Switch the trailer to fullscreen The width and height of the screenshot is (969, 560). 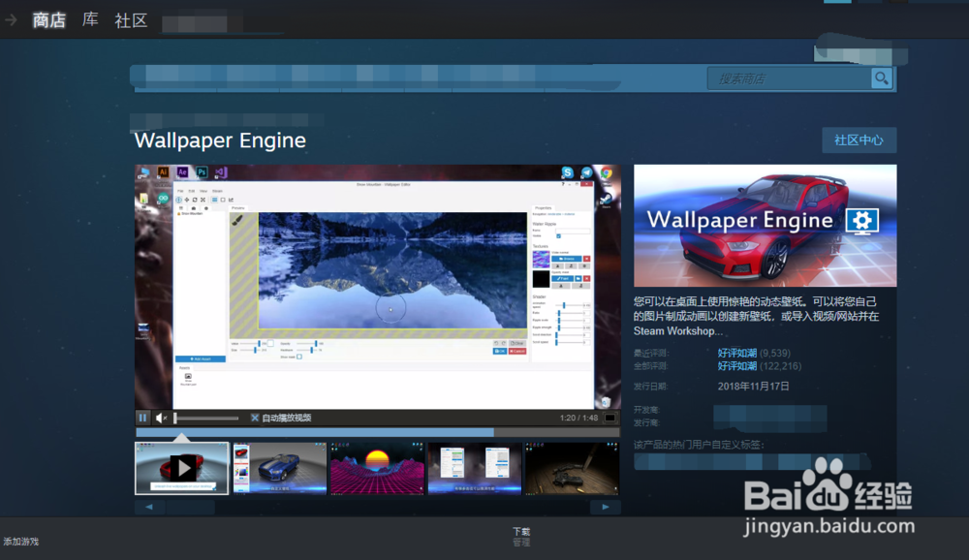610,418
